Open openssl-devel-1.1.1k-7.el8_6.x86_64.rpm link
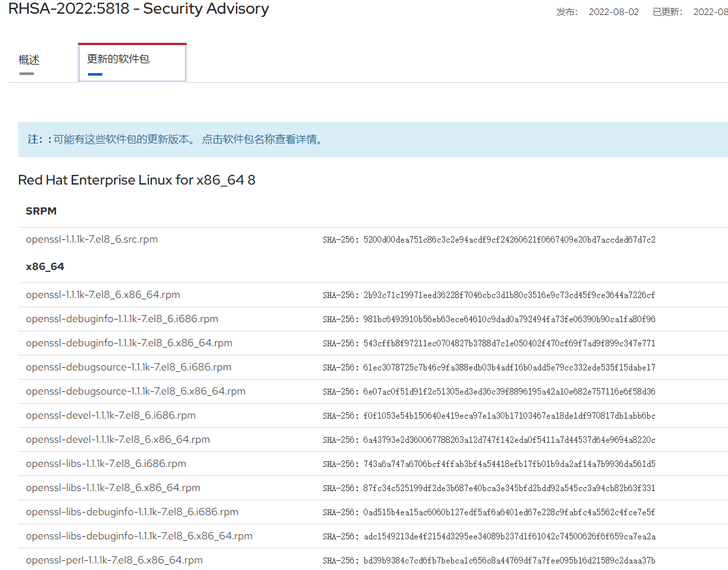Viewport: 728px width, 570px height. (118, 440)
